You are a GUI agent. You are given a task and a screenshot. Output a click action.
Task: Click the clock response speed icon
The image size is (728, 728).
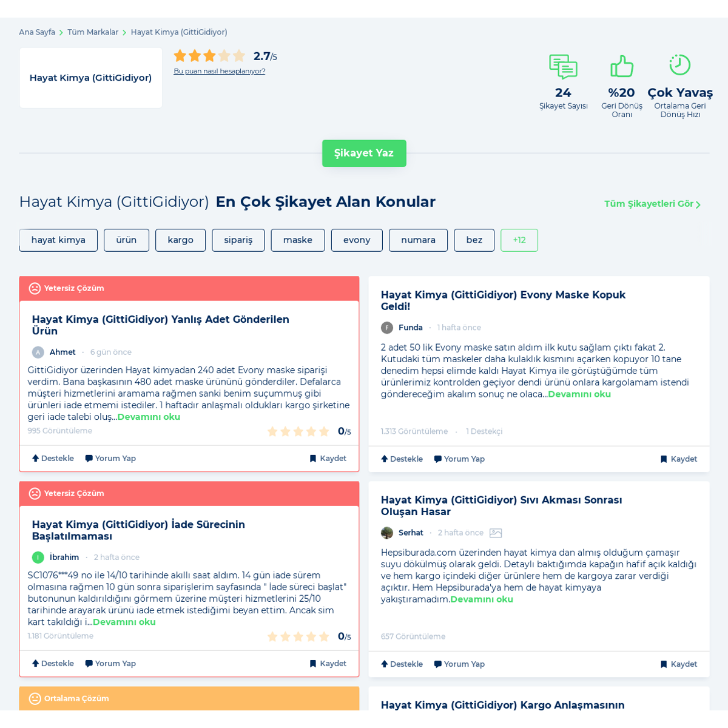680,65
